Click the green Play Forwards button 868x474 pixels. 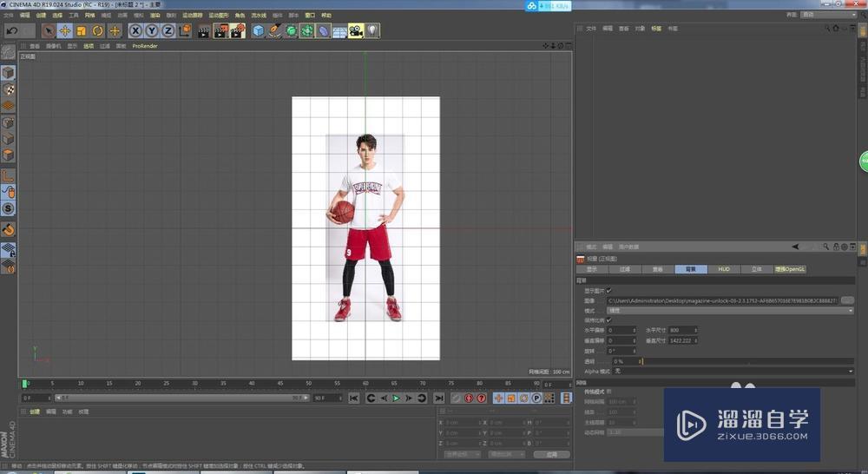(396, 398)
